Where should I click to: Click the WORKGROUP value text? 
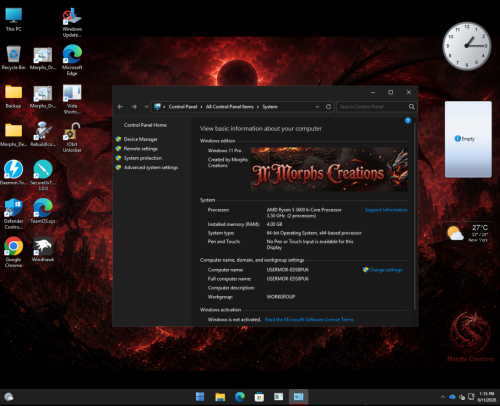281,297
